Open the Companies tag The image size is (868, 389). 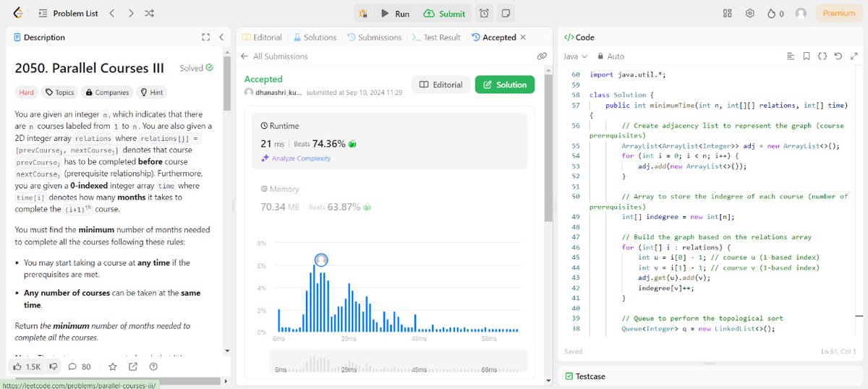106,92
